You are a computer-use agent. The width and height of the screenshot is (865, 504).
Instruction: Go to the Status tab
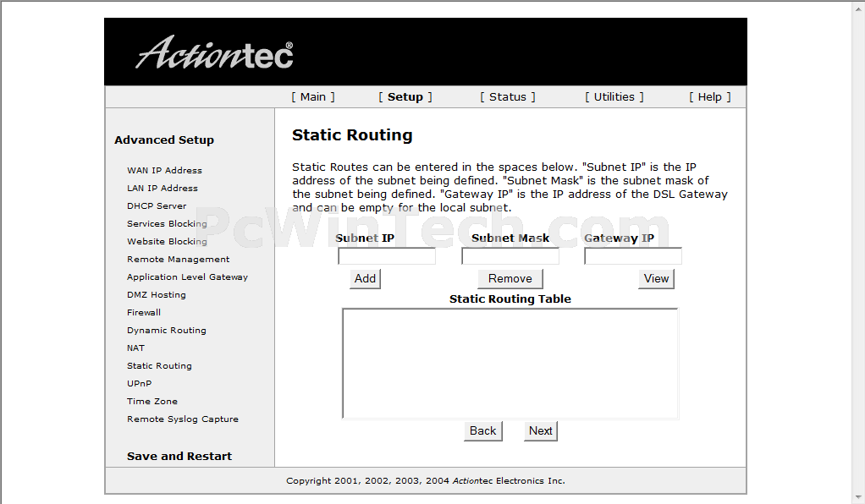tap(508, 97)
